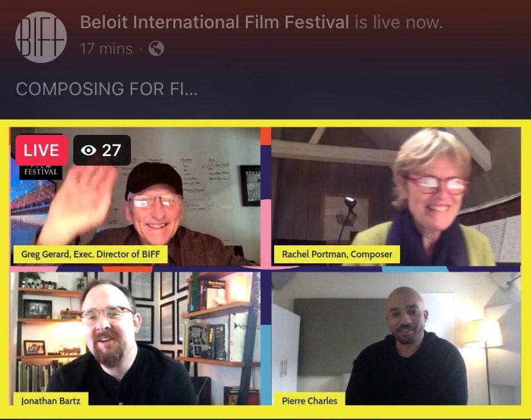Select Greg Gerard's video tile
The width and height of the screenshot is (531, 420).
135,196
